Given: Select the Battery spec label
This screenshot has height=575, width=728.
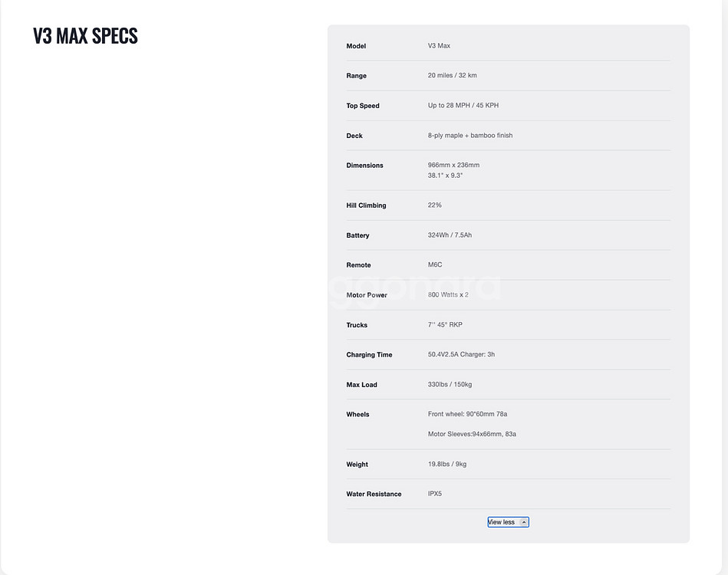Looking at the screenshot, I should point(357,235).
